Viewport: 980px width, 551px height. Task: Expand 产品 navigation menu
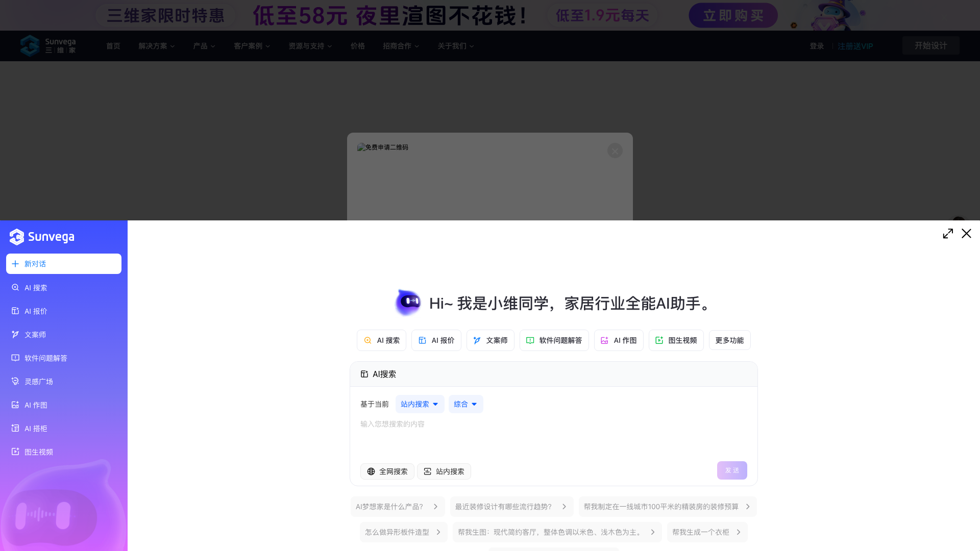(204, 46)
